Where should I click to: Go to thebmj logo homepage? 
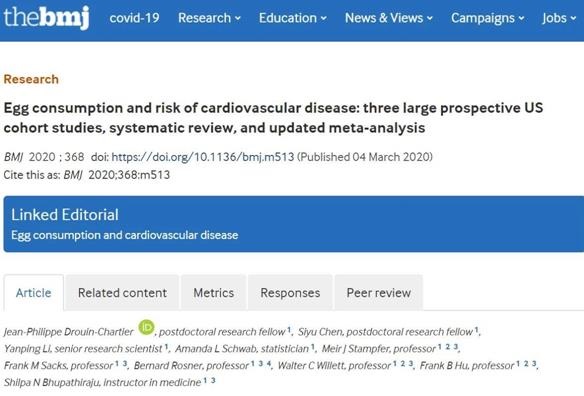tap(47, 18)
